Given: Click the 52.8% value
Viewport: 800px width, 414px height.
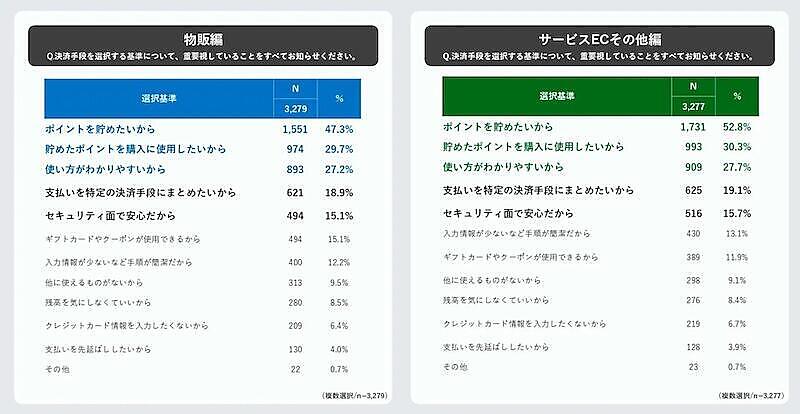Looking at the screenshot, I should pos(736,127).
